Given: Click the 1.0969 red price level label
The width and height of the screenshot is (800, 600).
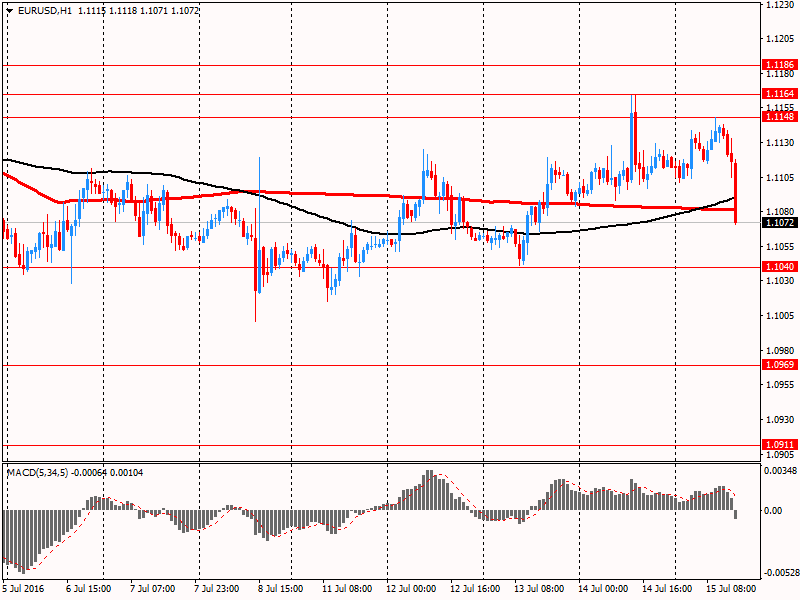Looking at the screenshot, I should [x=779, y=365].
